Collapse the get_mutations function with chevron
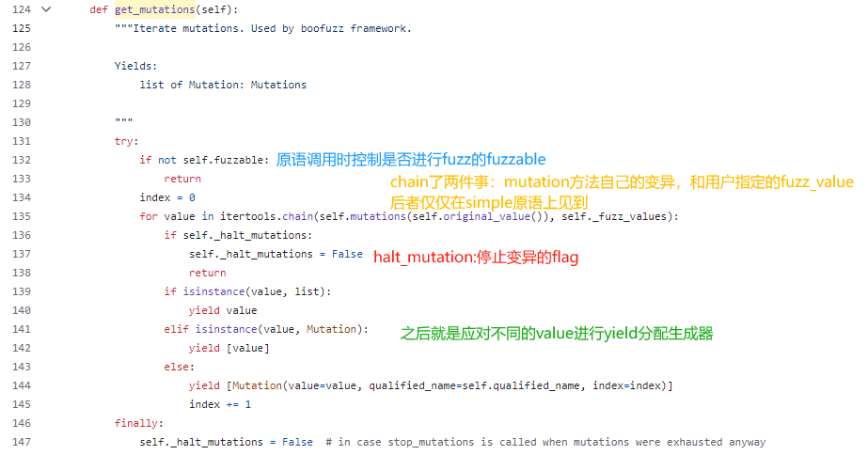Image resolution: width=868 pixels, height=455 pixels. tap(45, 9)
